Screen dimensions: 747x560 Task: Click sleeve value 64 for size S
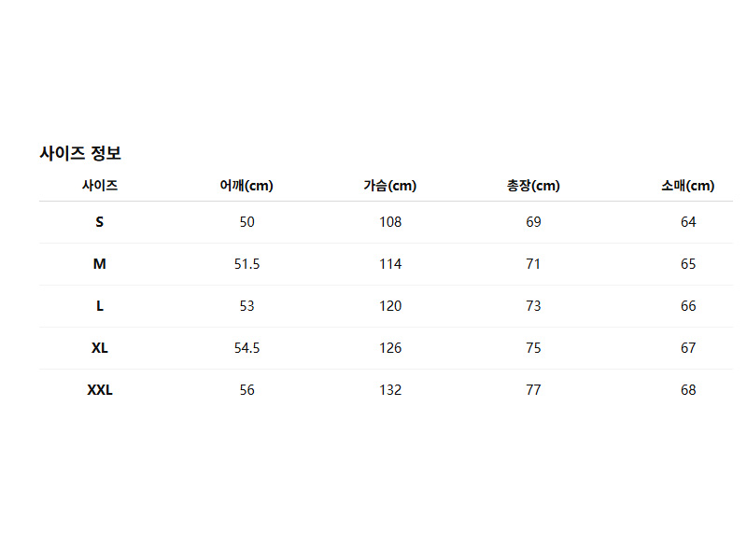[688, 222]
